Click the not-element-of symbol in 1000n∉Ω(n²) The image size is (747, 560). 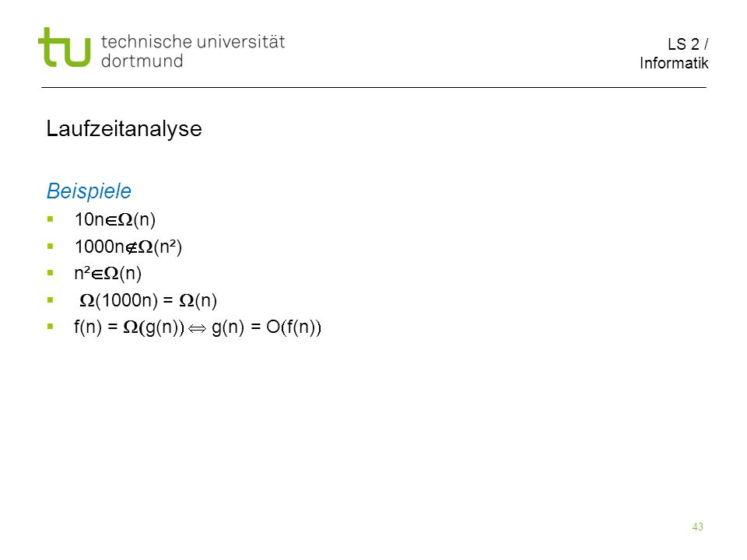(x=132, y=247)
